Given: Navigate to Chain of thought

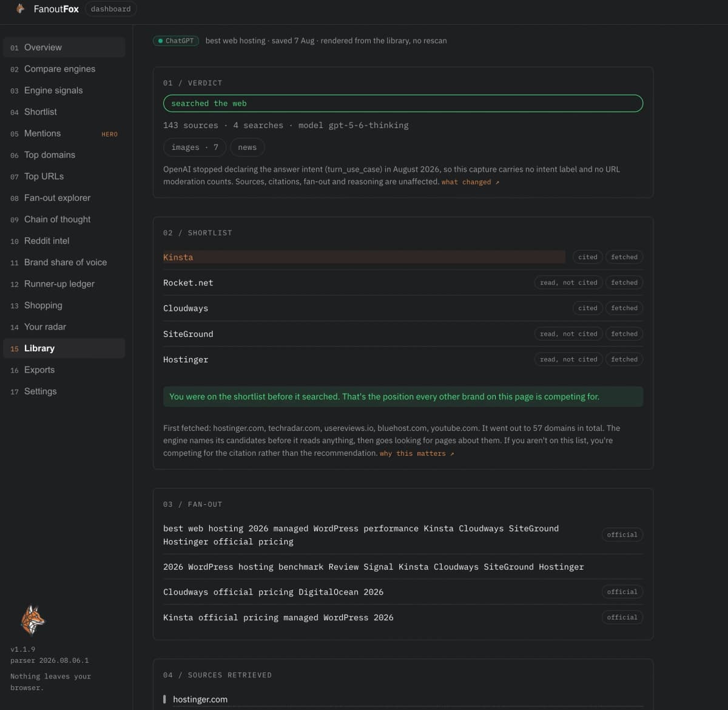Looking at the screenshot, I should coord(64,219).
